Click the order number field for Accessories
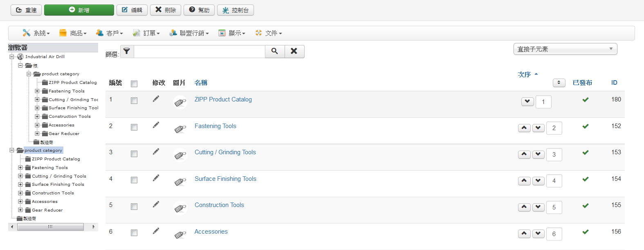Screen dimensions: 644x250 click(x=554, y=234)
